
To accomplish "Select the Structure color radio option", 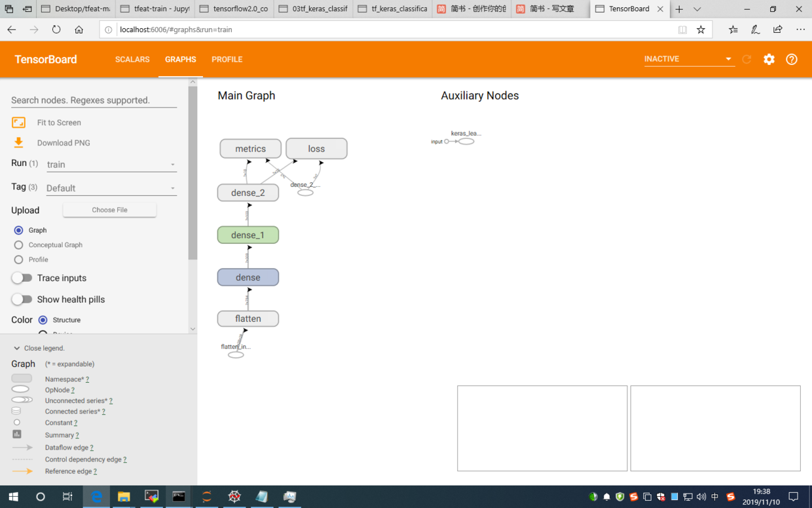I will point(43,320).
